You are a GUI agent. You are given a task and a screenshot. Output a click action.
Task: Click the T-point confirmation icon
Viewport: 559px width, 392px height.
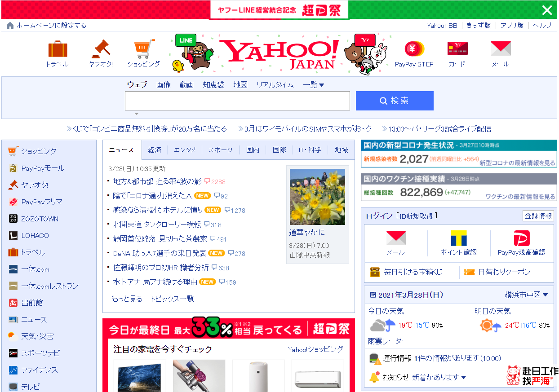[458, 238]
